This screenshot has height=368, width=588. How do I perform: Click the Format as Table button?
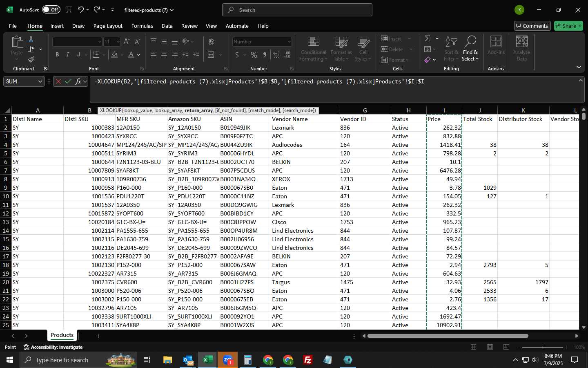[x=341, y=48]
